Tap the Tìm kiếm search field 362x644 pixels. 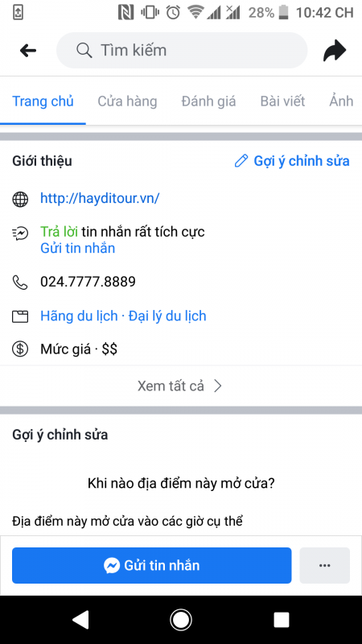(182, 50)
